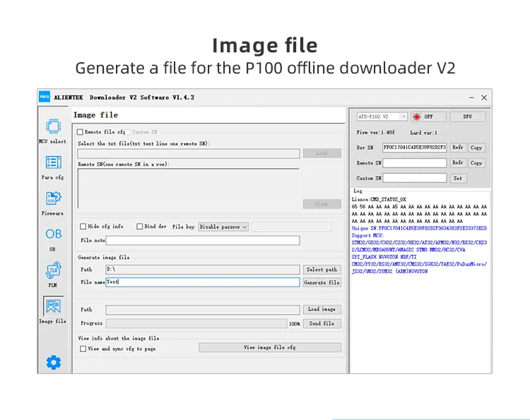Click the generate Path field showing D:\

point(203,269)
